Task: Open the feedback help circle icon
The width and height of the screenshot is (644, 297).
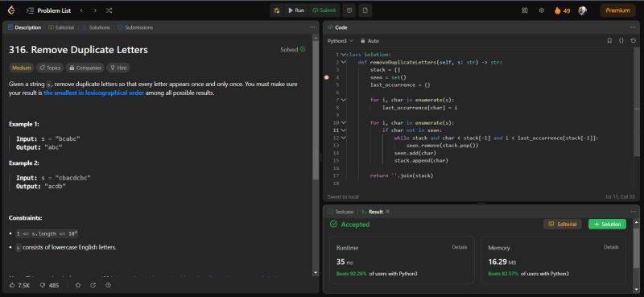Action: [108, 286]
